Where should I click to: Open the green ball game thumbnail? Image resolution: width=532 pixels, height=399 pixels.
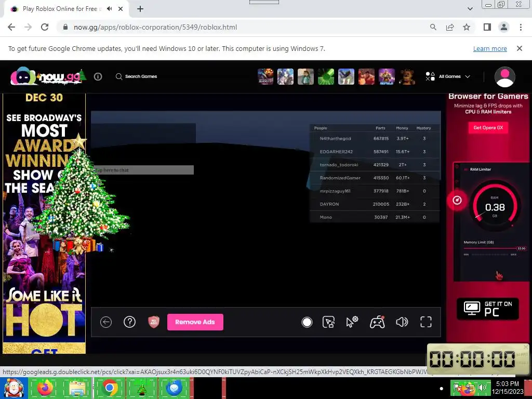coord(326,76)
